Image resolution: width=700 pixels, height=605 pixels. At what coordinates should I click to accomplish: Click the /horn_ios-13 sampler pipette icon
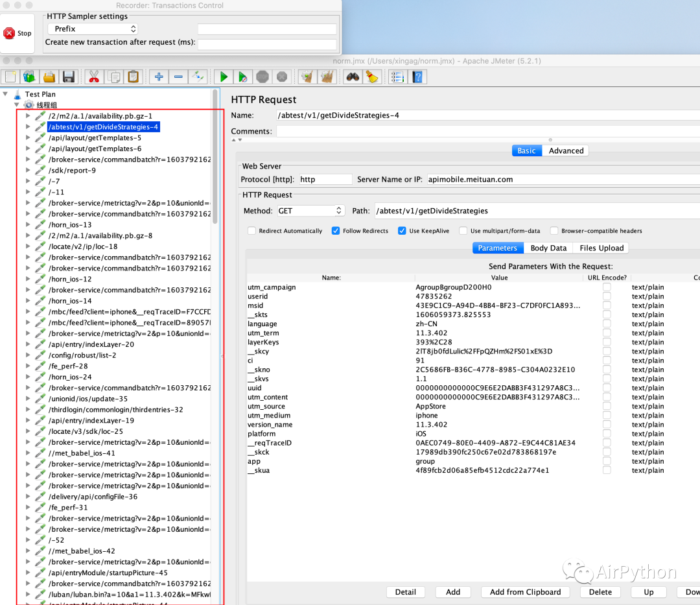click(x=41, y=224)
